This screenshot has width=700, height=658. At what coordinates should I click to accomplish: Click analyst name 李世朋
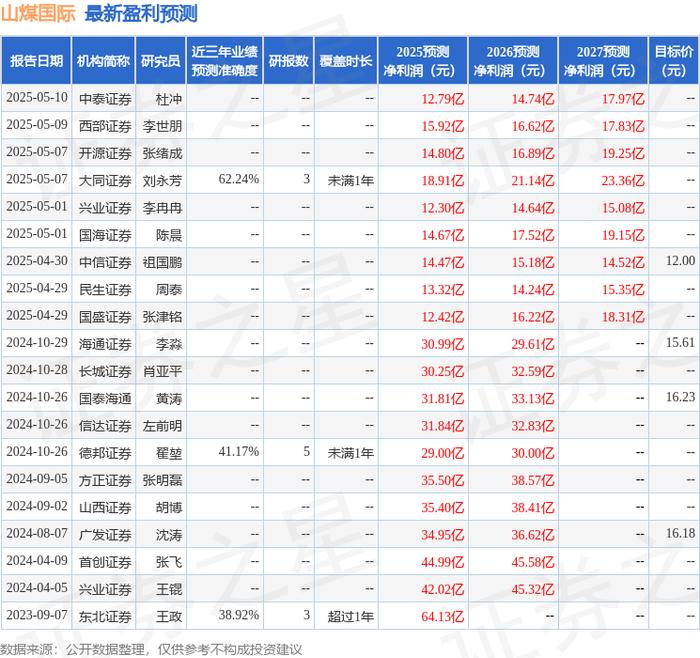click(162, 126)
